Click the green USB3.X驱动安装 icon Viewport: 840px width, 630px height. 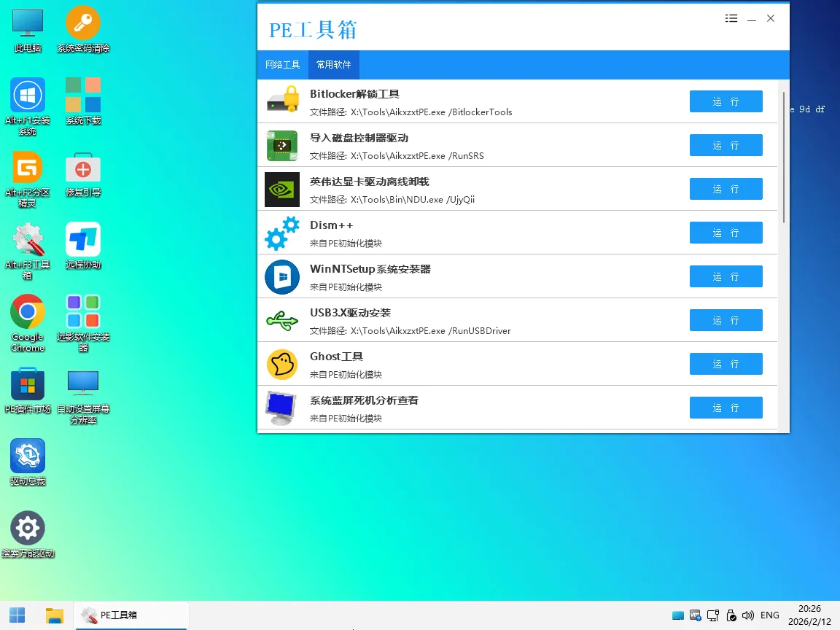pyautogui.click(x=282, y=320)
